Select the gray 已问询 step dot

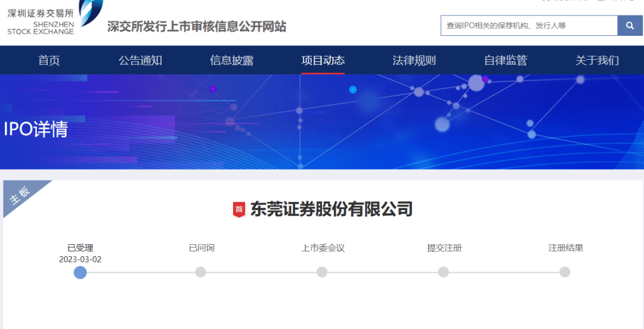(x=201, y=272)
